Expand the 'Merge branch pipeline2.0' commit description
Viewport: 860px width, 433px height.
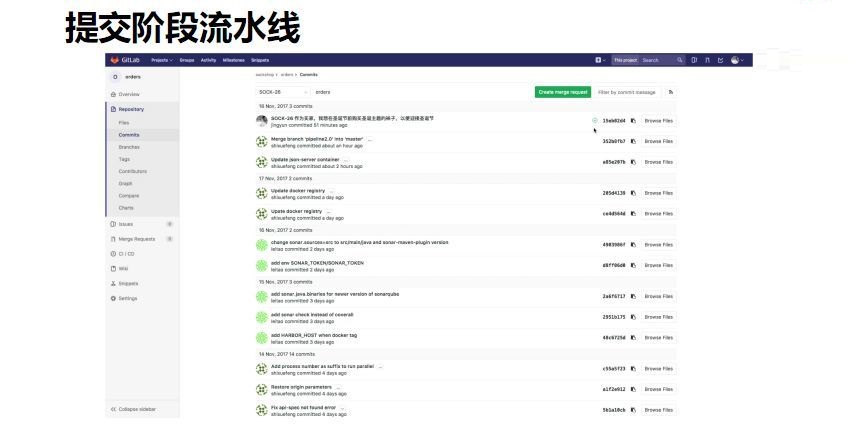pyautogui.click(x=369, y=140)
